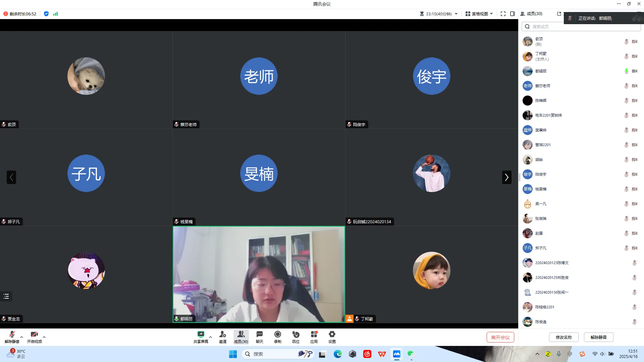Open the Chat (聊天) panel icon

(x=259, y=335)
